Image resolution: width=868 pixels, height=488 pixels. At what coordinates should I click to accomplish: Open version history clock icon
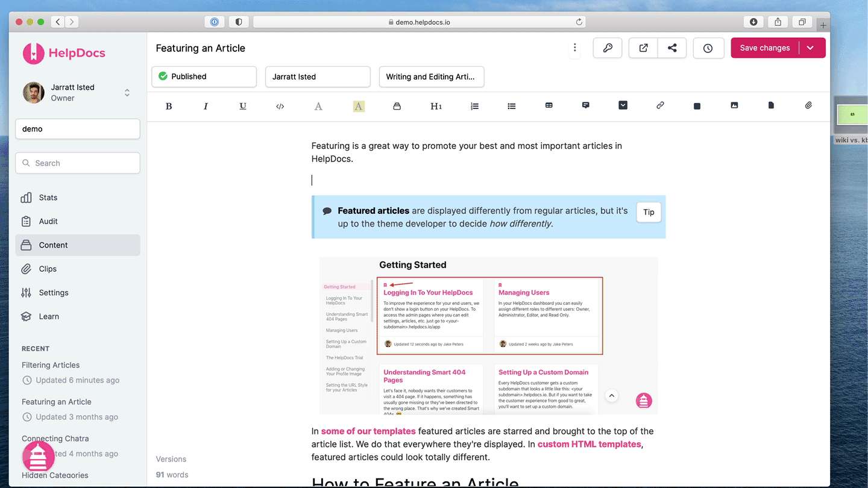tap(708, 48)
